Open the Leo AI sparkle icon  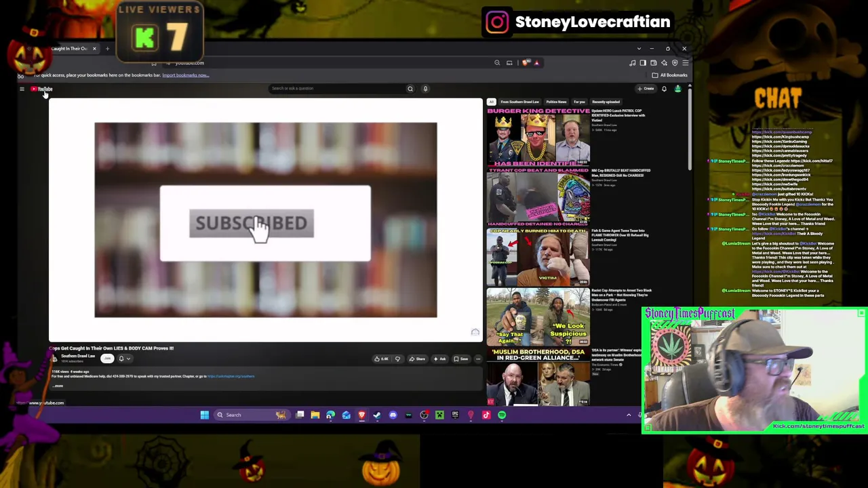coord(664,63)
